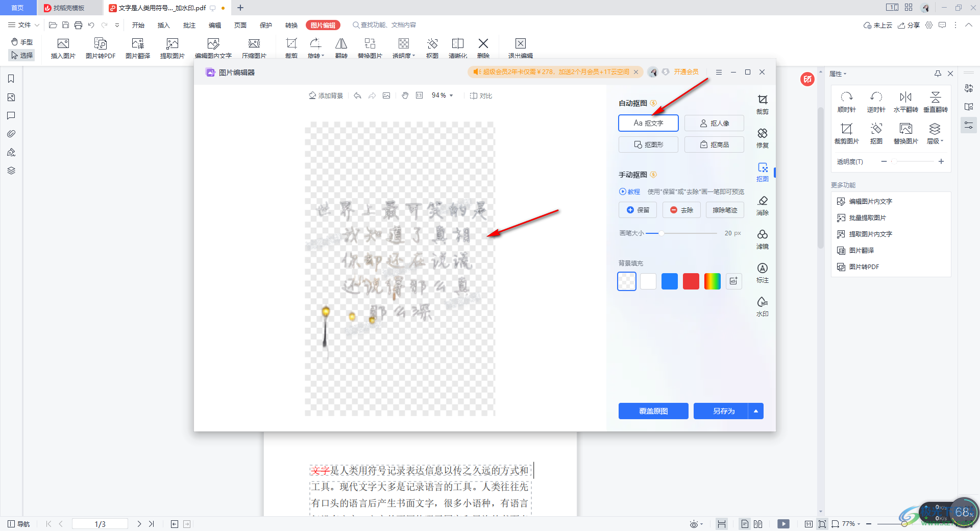Select 擦除笔迹 erase strokes
Viewport: 980px width, 531px height.
tap(725, 210)
